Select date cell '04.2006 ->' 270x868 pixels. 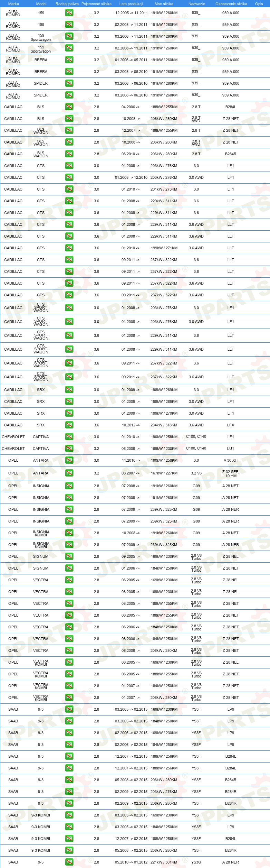point(131,107)
